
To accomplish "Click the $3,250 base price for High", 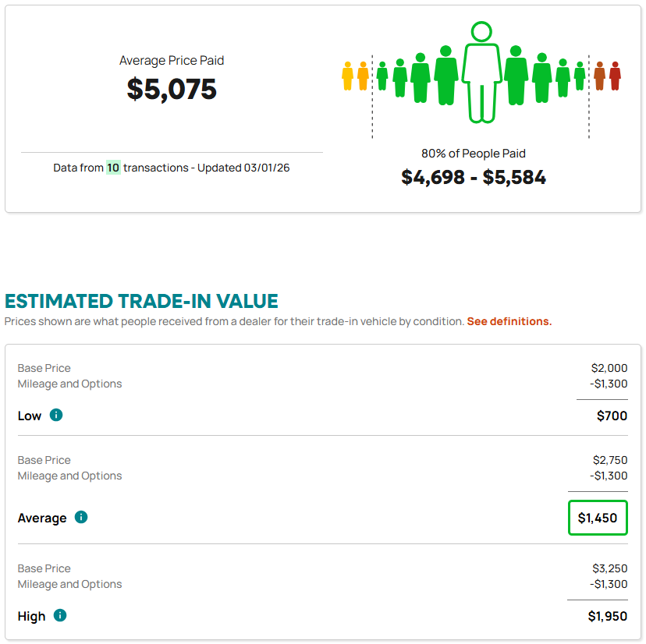I will tap(609, 568).
